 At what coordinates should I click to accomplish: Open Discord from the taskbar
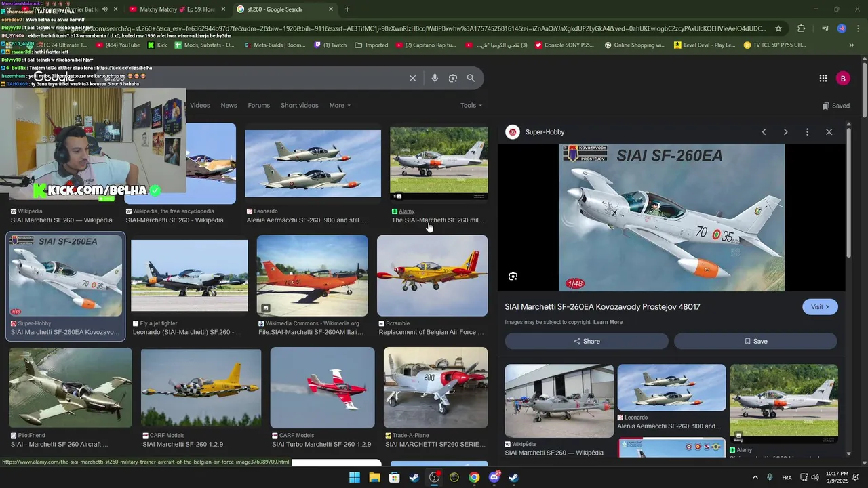coord(494,477)
